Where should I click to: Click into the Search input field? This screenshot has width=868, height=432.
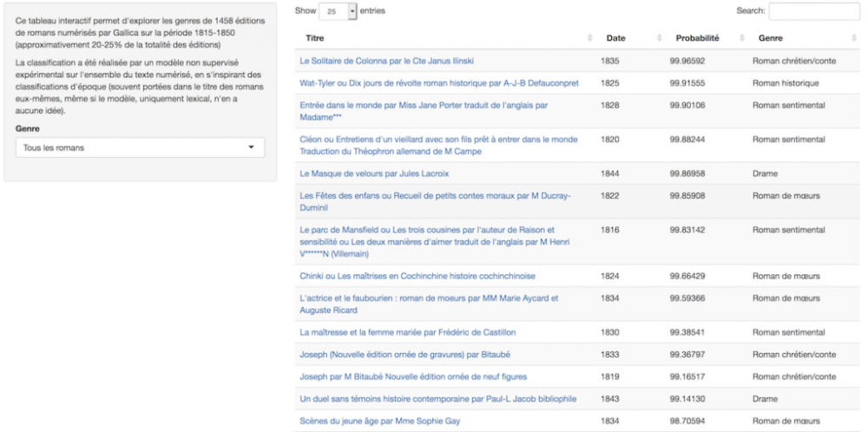point(814,11)
